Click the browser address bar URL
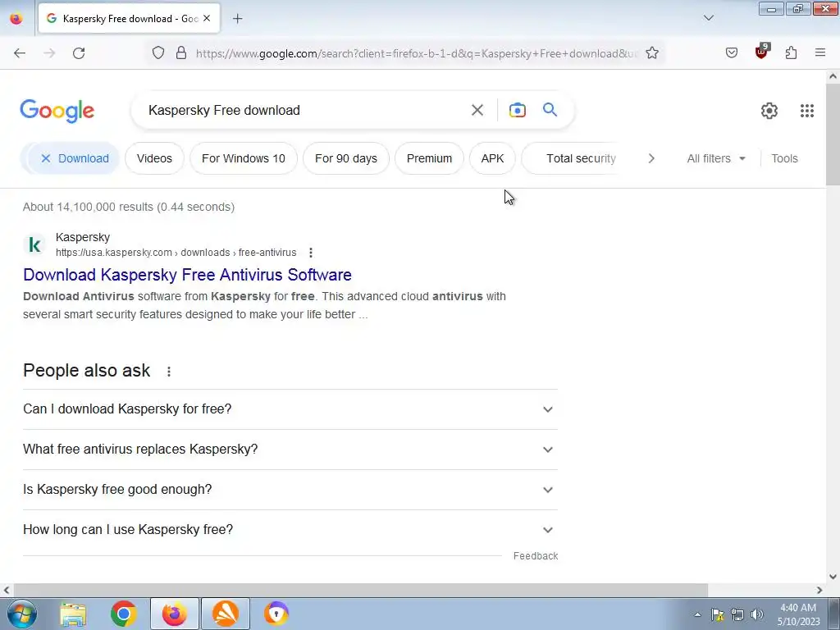Image resolution: width=840 pixels, height=630 pixels. [416, 53]
